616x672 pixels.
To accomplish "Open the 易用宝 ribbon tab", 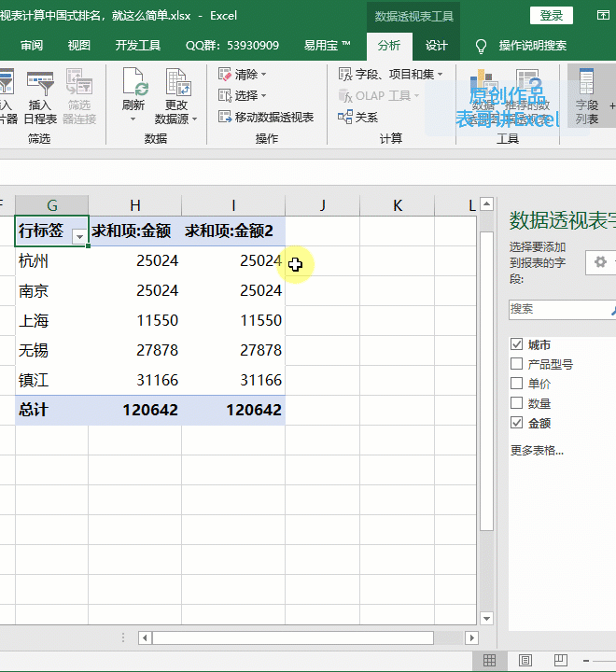I will (327, 46).
